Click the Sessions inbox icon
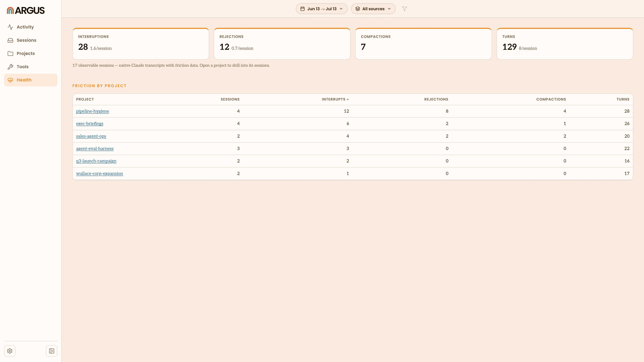Viewport: 644px width, 362px height. [x=10, y=40]
